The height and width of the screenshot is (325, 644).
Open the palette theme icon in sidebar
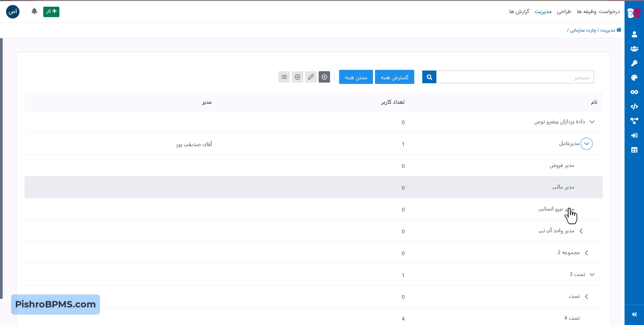pos(634,78)
